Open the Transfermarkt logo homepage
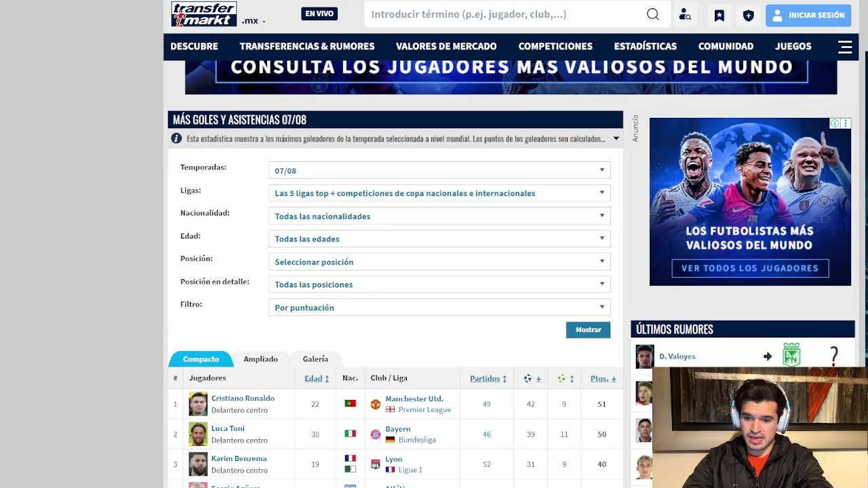Screen dimensions: 868x488 203,14
